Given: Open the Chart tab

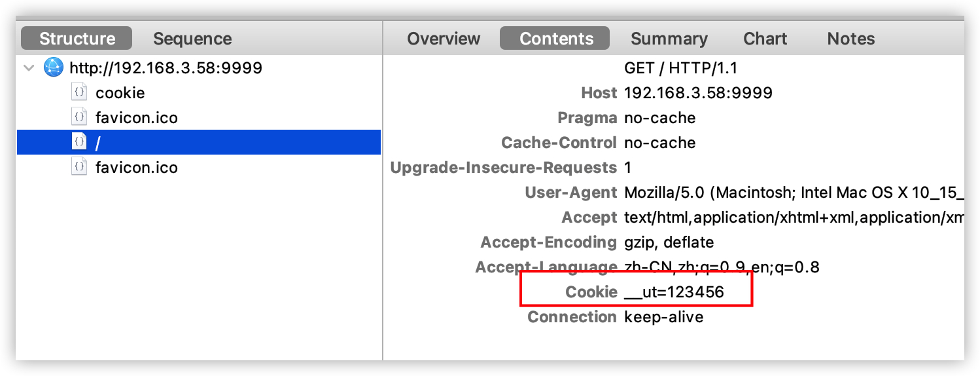Looking at the screenshot, I should (765, 39).
